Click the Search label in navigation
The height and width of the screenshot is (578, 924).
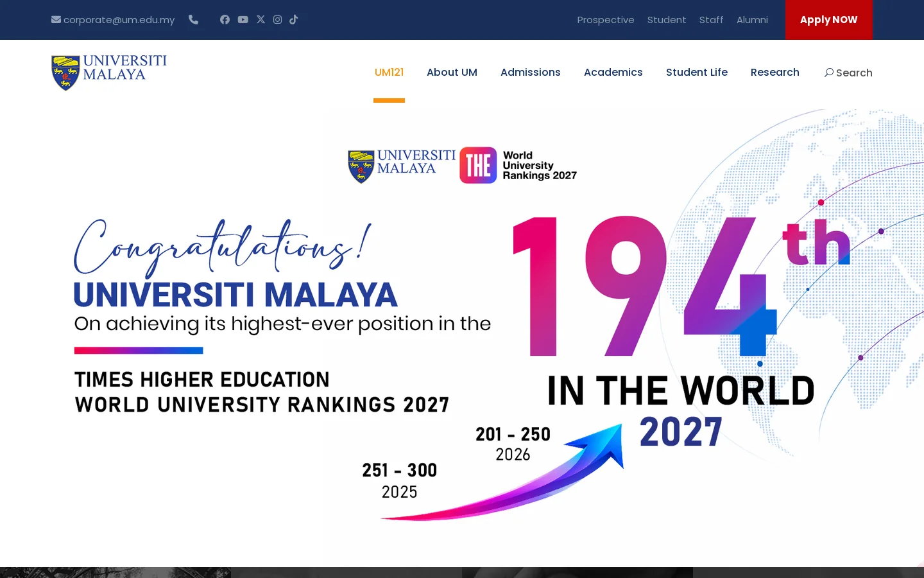coord(854,73)
